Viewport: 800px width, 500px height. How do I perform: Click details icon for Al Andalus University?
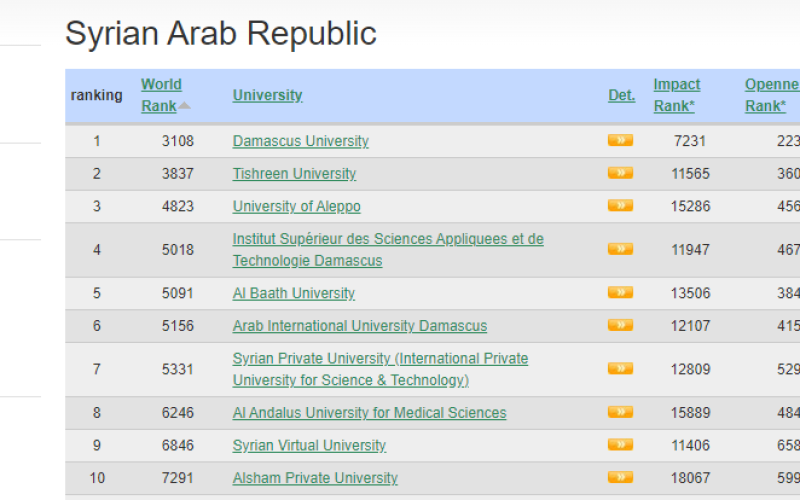tap(620, 412)
